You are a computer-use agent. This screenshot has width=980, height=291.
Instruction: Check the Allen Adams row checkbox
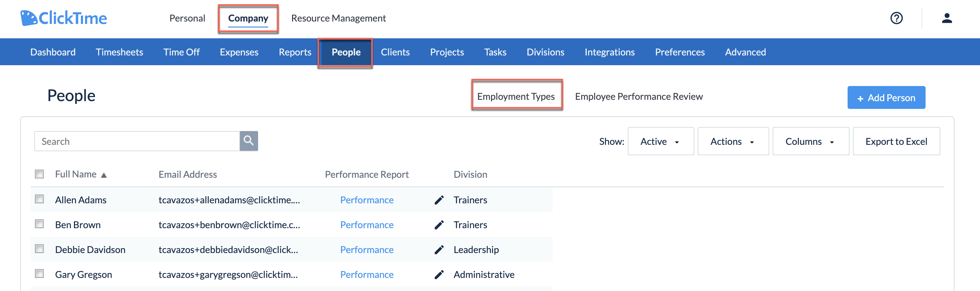(x=39, y=199)
